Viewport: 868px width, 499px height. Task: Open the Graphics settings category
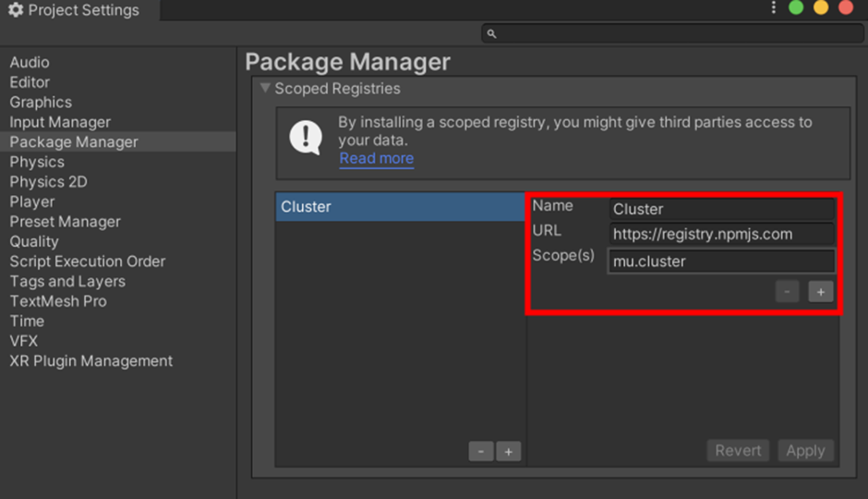(x=41, y=103)
